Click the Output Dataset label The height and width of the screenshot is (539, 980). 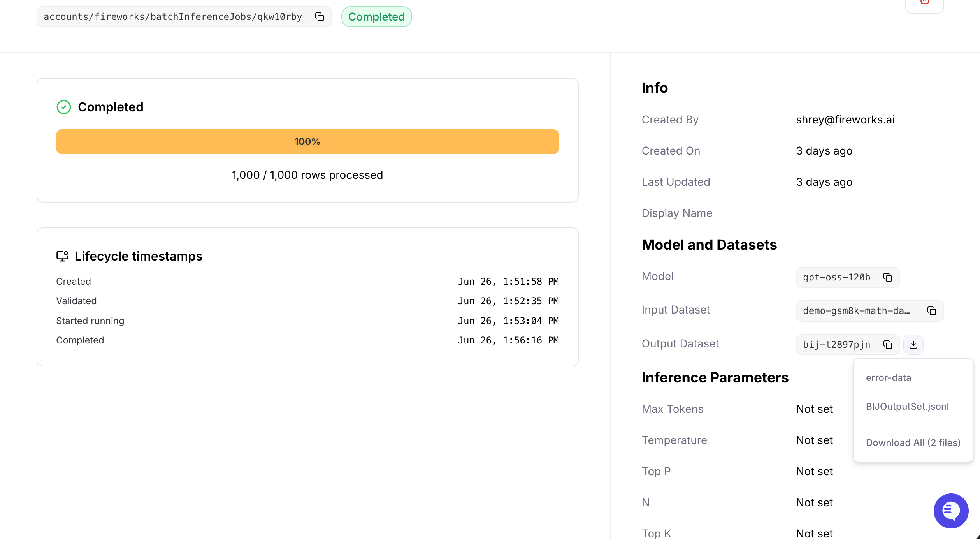pos(680,344)
